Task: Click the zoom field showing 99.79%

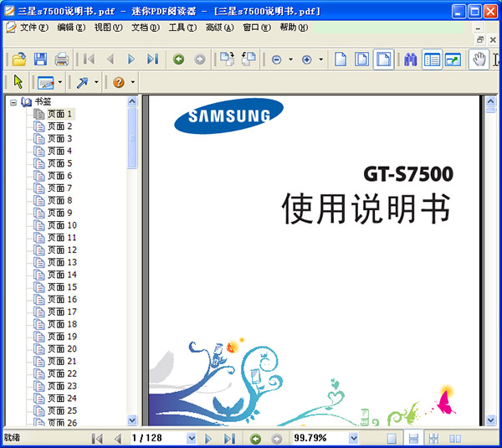Action: tap(320, 438)
